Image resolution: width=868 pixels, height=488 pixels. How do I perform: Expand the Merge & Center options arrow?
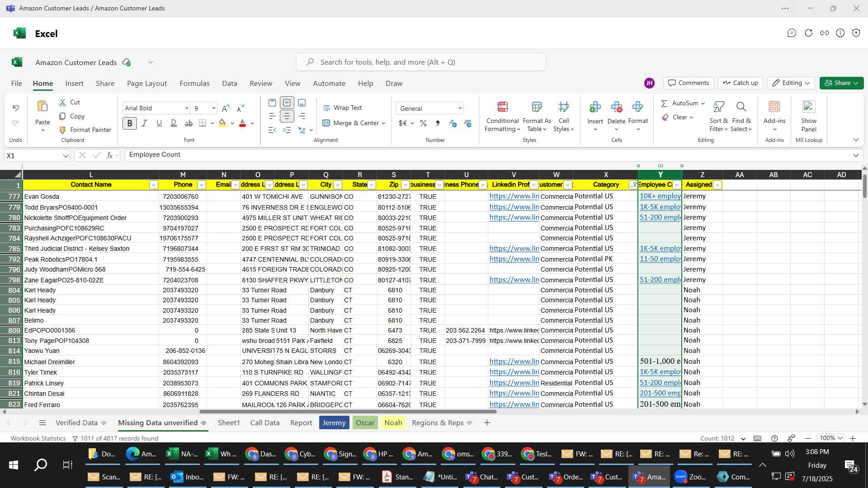point(383,123)
